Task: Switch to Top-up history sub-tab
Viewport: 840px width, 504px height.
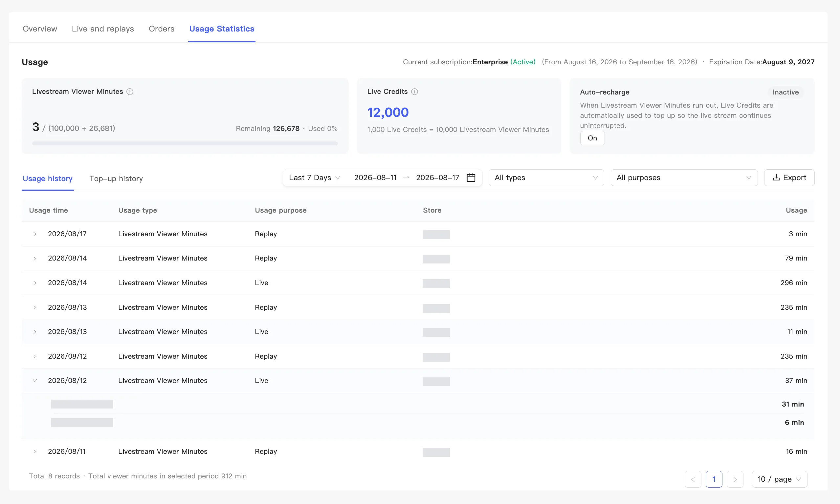Action: coord(116,178)
